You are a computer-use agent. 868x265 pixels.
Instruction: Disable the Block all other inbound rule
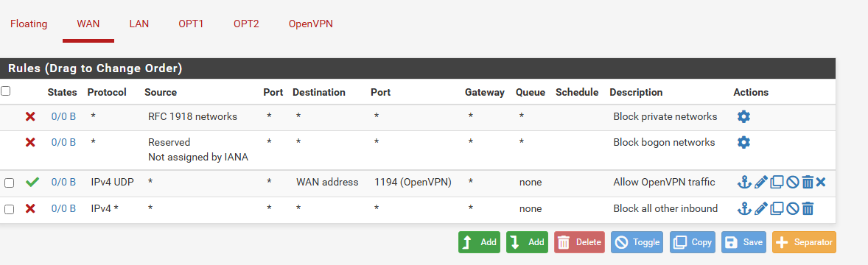pyautogui.click(x=793, y=208)
